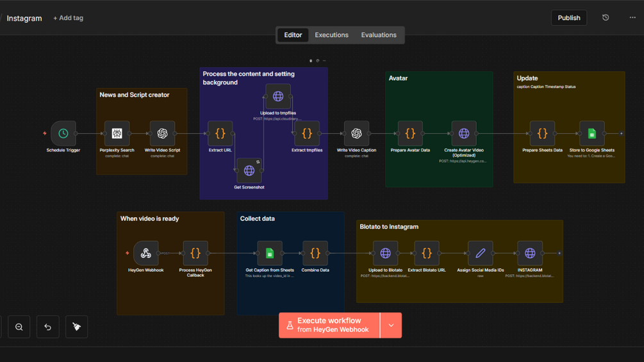
Task: Click plus connector after INSTAGRAM node
Action: point(559,253)
